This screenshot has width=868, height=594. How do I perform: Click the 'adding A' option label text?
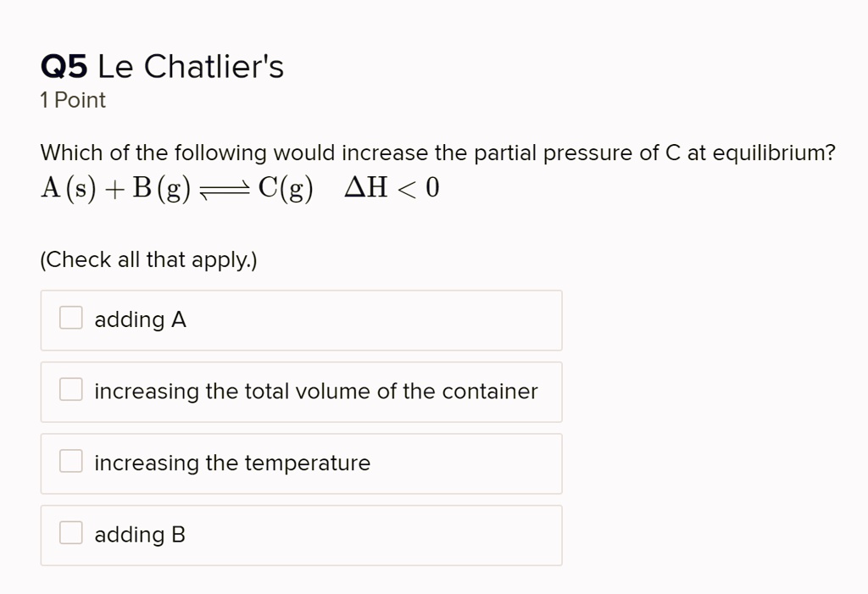point(141,319)
